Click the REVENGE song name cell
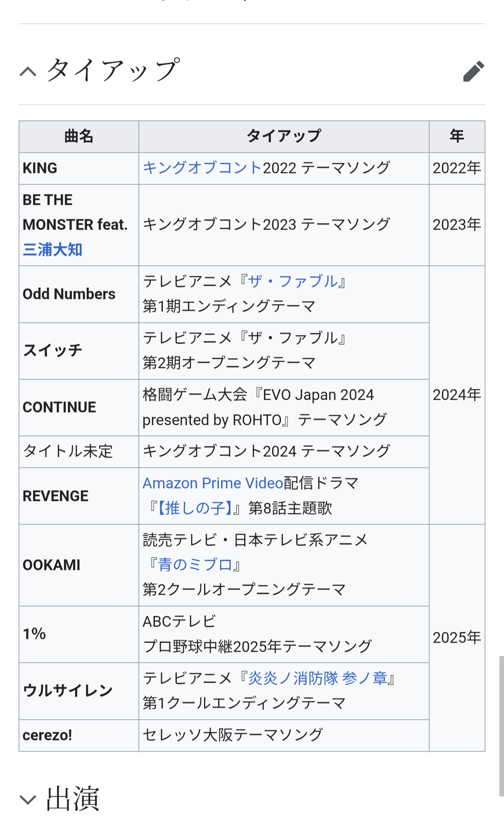 tap(56, 496)
